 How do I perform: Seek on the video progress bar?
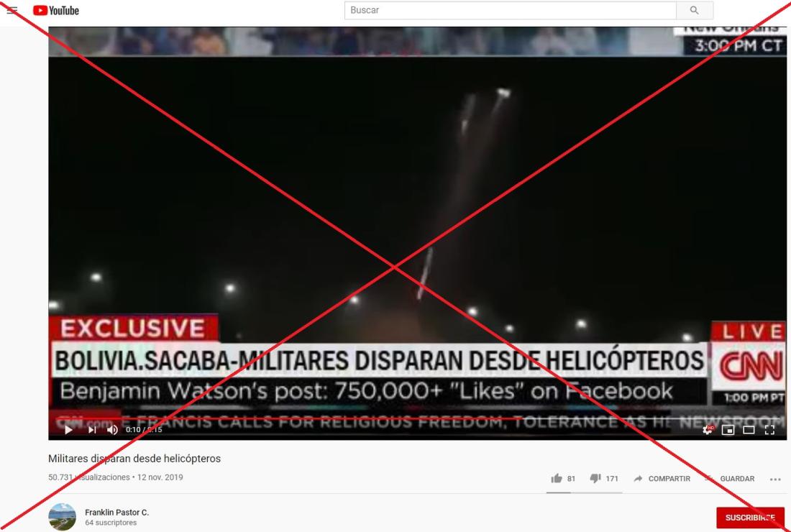417,418
